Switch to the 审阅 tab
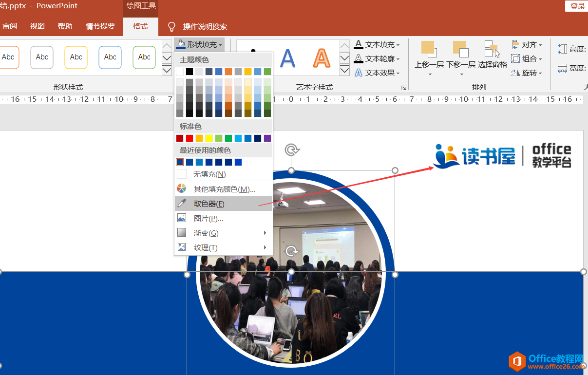 [10, 26]
